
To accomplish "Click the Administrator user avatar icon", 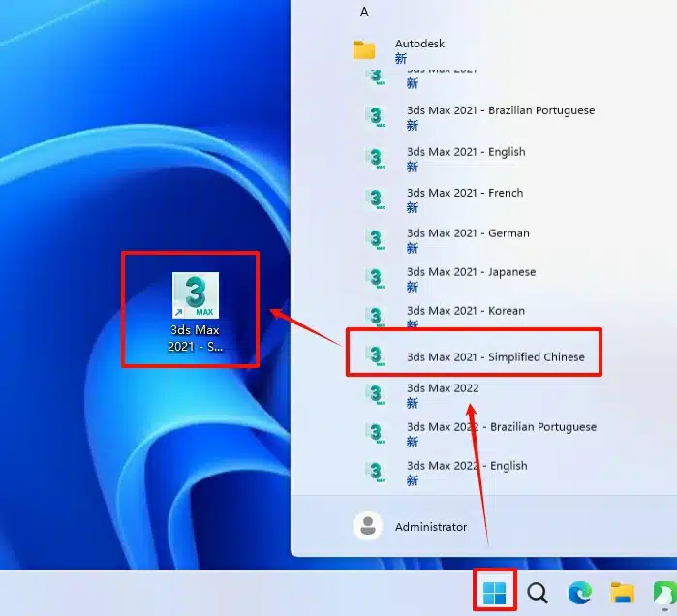I will coord(367,526).
